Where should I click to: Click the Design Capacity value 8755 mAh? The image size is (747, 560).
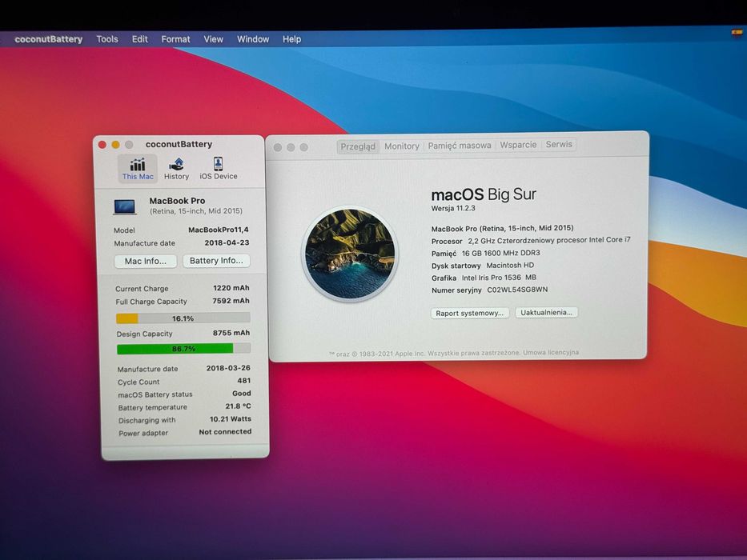(x=231, y=333)
